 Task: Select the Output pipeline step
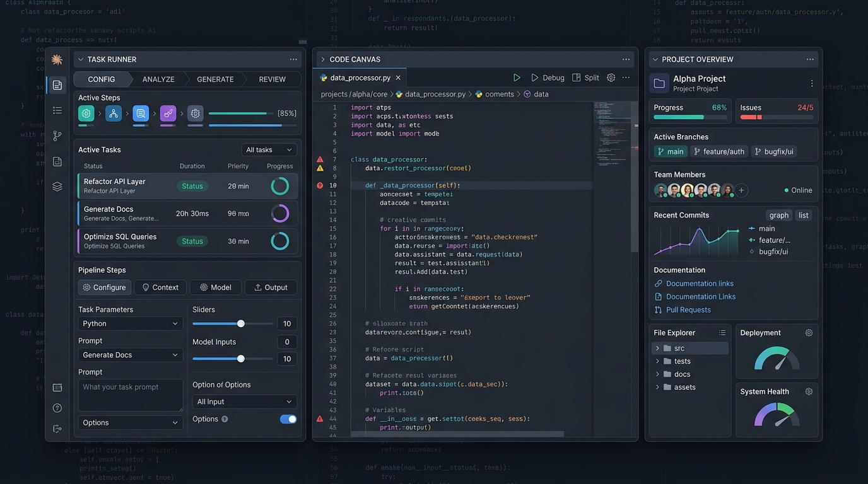tap(271, 287)
